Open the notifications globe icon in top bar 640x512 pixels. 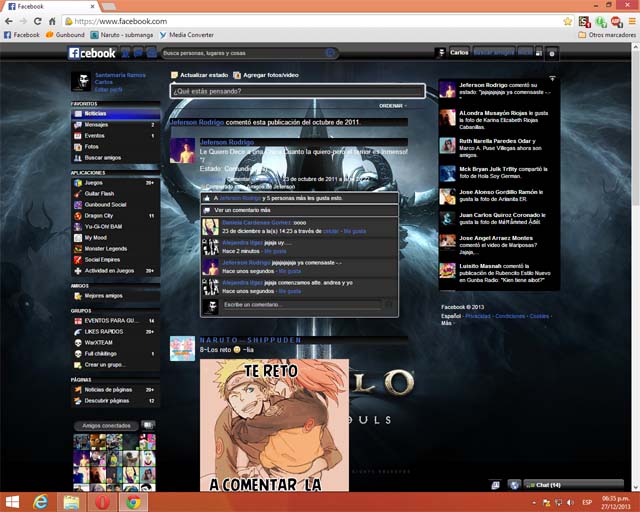[151, 53]
